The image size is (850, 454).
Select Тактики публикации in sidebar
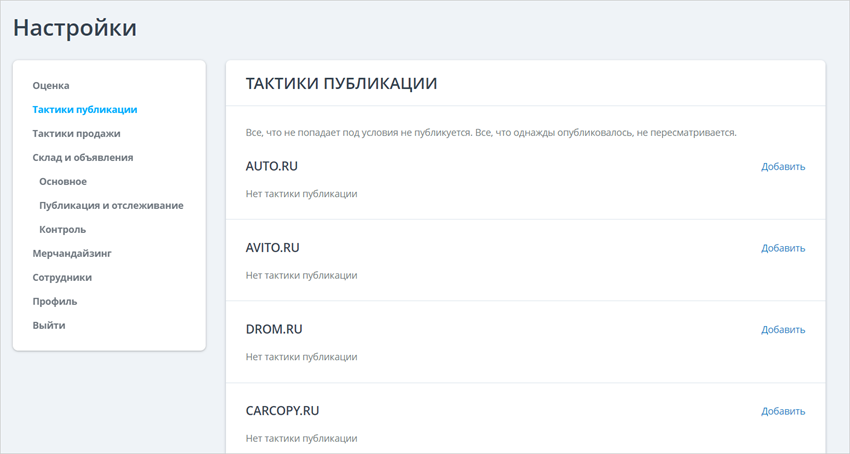click(x=85, y=110)
